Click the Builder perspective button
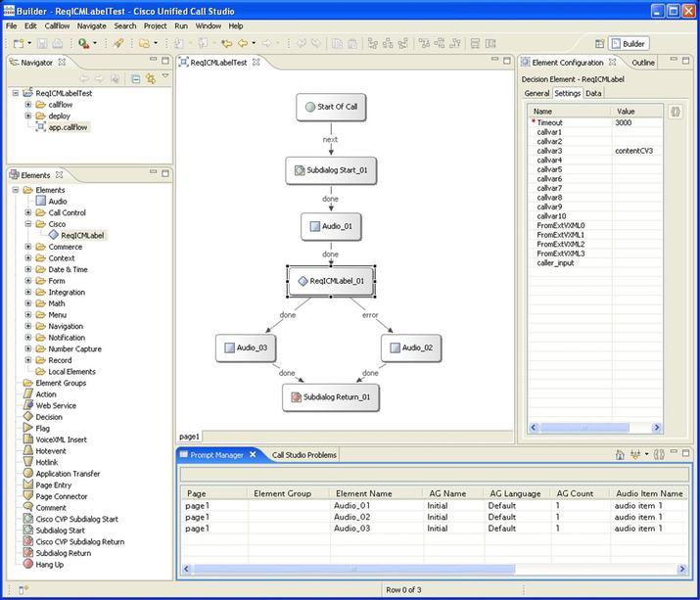The height and width of the screenshot is (600, 700). [x=628, y=43]
